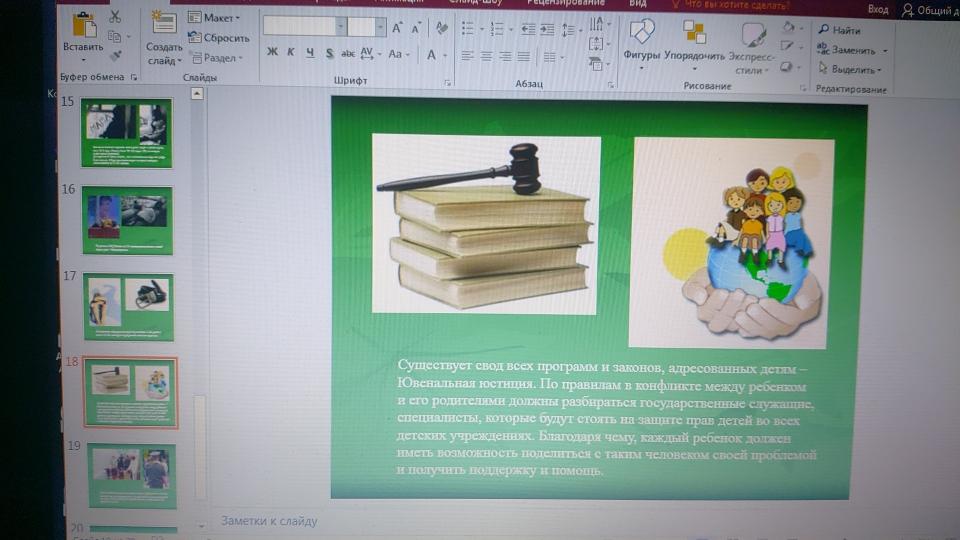The width and height of the screenshot is (960, 540).
Task: Click the font color letter A
Action: point(431,55)
